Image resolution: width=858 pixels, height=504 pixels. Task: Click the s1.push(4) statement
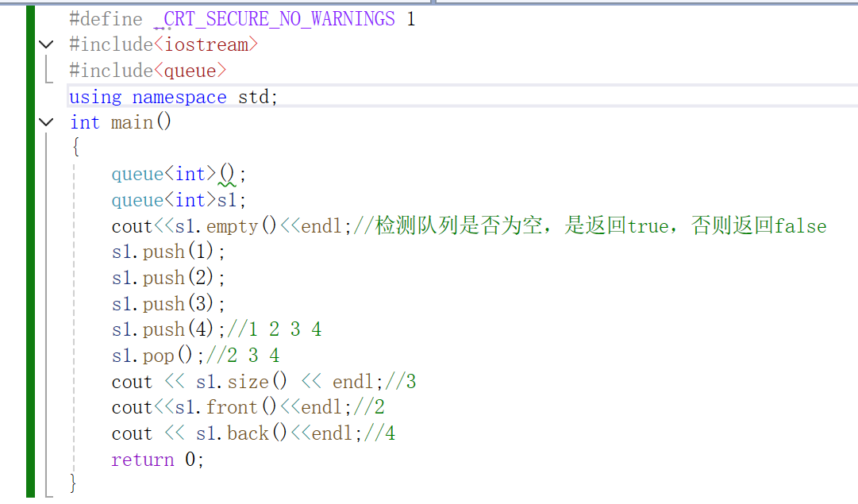pyautogui.click(x=168, y=329)
